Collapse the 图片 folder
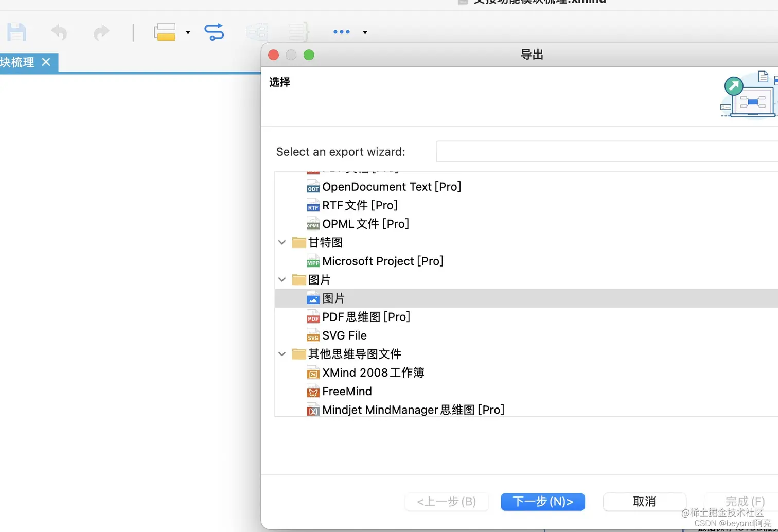778x532 pixels. 282,279
